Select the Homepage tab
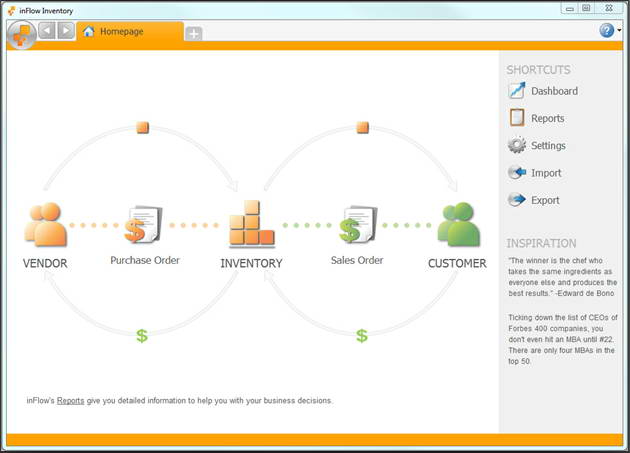Viewport: 630px width, 453px height. (130, 32)
